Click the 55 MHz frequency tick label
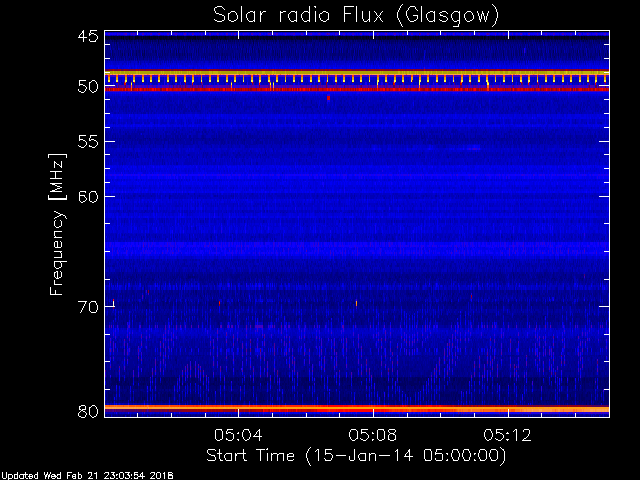This screenshot has height=480, width=640. click(87, 142)
